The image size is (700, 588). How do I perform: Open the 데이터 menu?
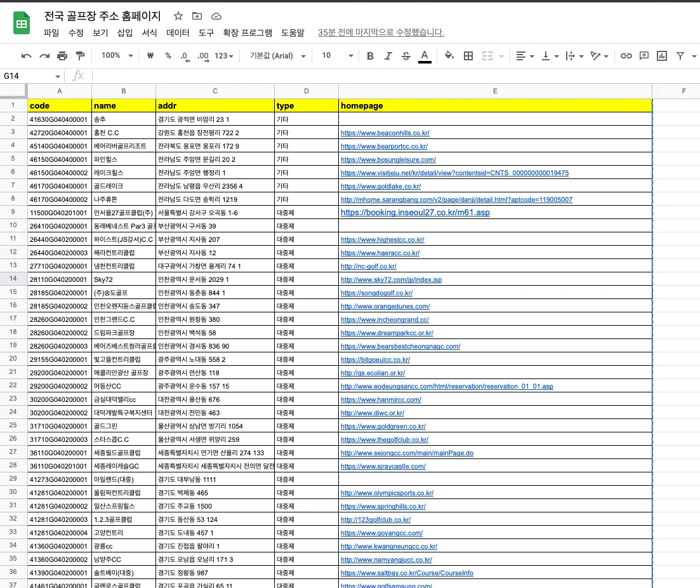pos(178,32)
